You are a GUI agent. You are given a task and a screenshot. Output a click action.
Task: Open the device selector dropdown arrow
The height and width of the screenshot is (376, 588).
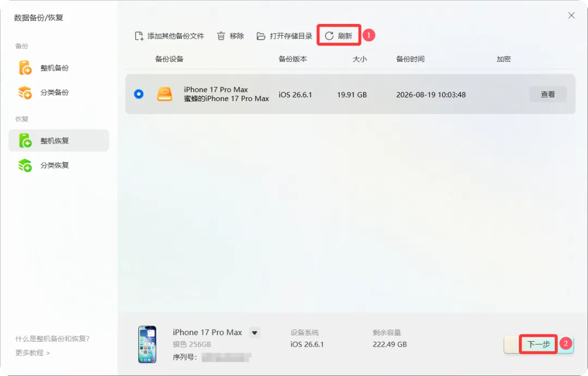click(255, 332)
